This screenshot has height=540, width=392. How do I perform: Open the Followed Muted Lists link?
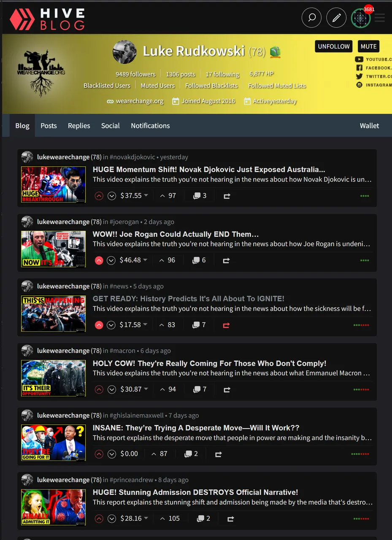point(277,86)
